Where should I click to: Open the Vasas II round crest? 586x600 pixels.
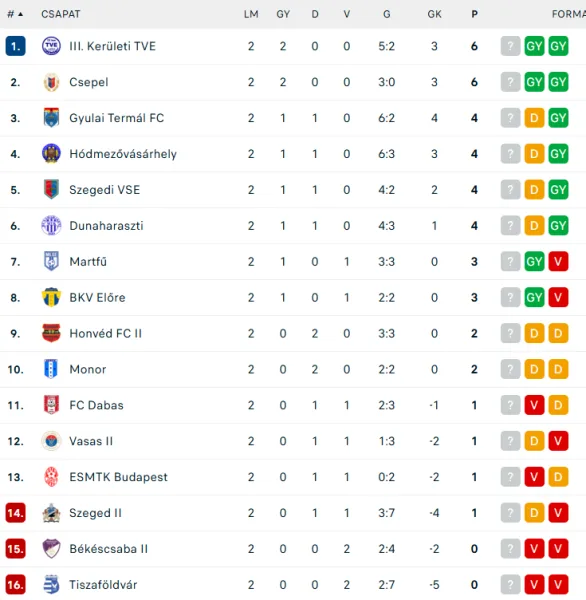coord(51,441)
